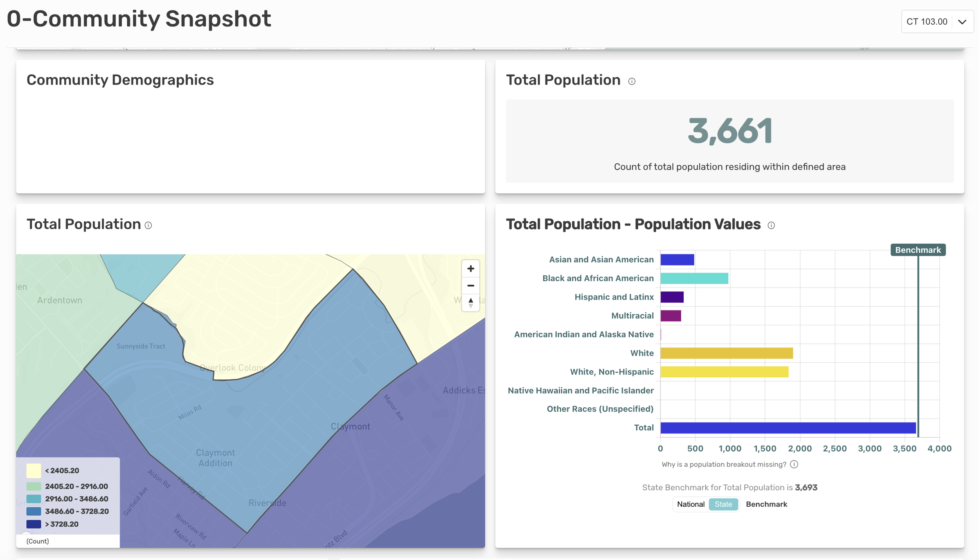Screen dimensions: 979x560
Task: Click the Claymont label on the map
Action: click(x=350, y=426)
